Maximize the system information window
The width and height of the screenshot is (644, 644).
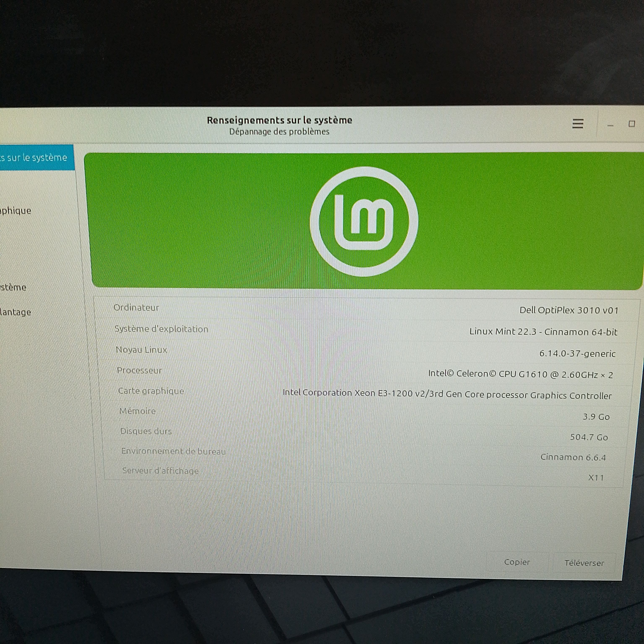632,124
